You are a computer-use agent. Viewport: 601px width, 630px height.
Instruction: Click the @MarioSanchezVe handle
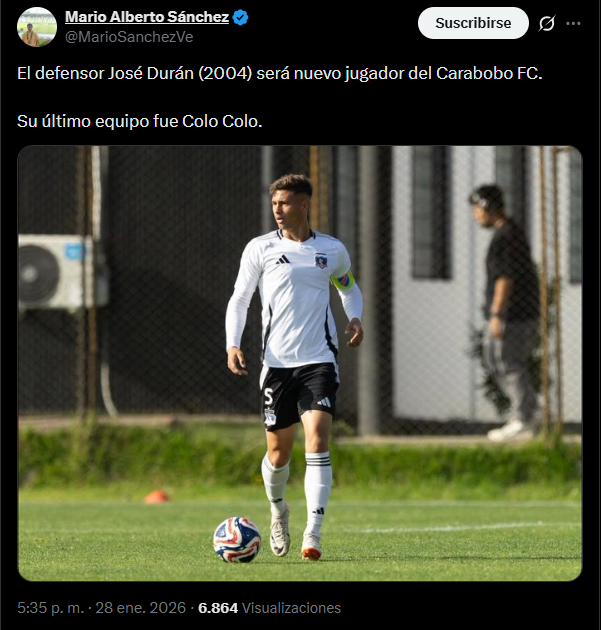129,37
